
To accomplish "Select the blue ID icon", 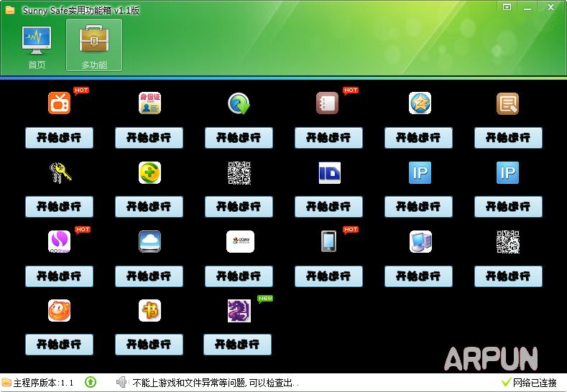I will 329,173.
